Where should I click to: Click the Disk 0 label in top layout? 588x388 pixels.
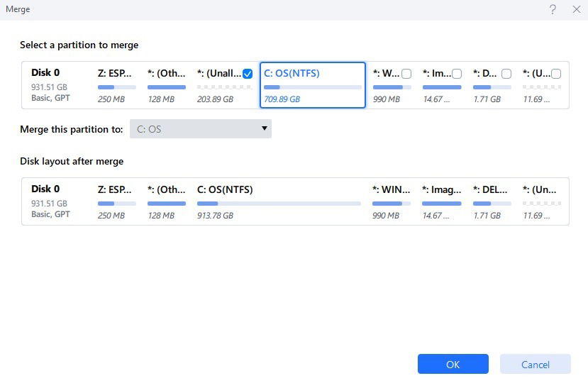pos(45,73)
